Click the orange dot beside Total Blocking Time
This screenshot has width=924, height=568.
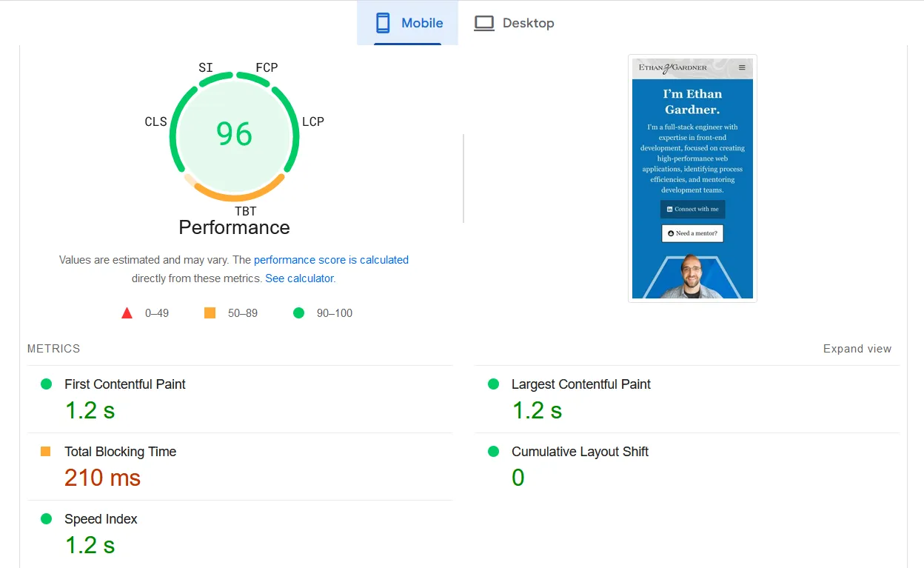pyautogui.click(x=46, y=451)
